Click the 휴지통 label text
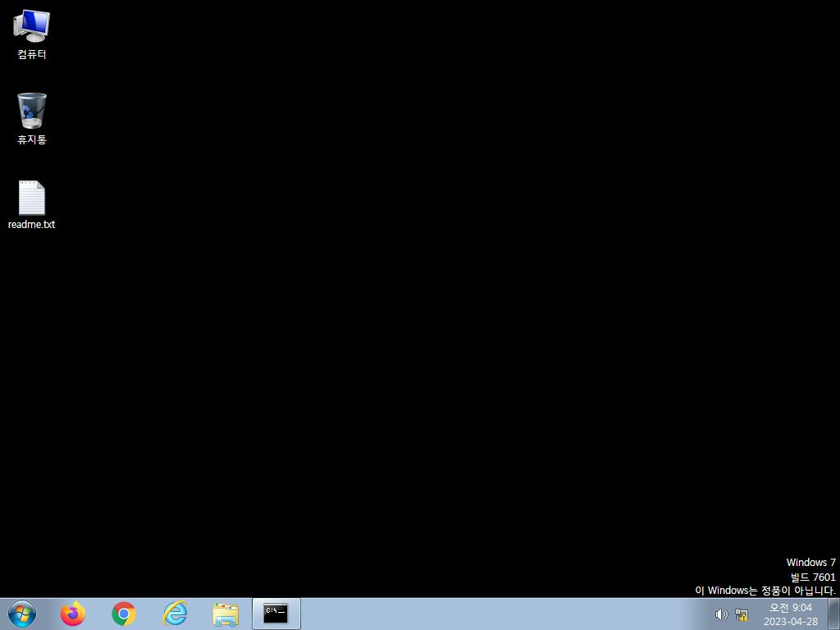Image resolution: width=840 pixels, height=630 pixels. (32, 139)
